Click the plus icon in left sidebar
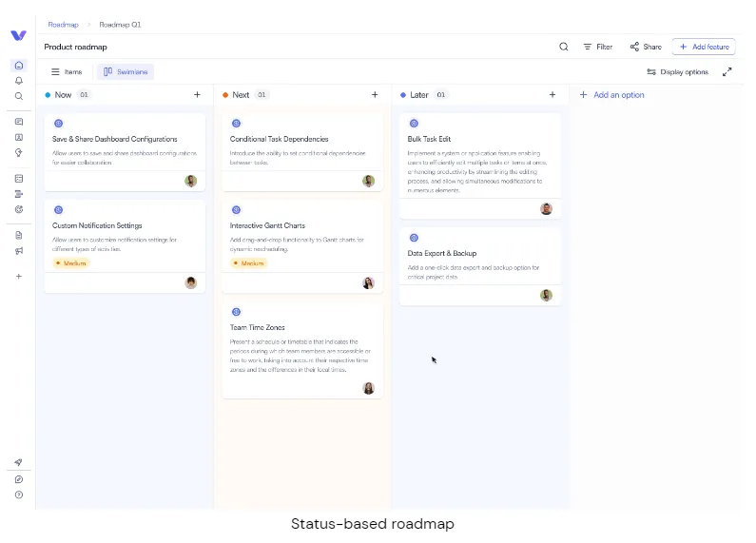756x543 pixels. 19,277
